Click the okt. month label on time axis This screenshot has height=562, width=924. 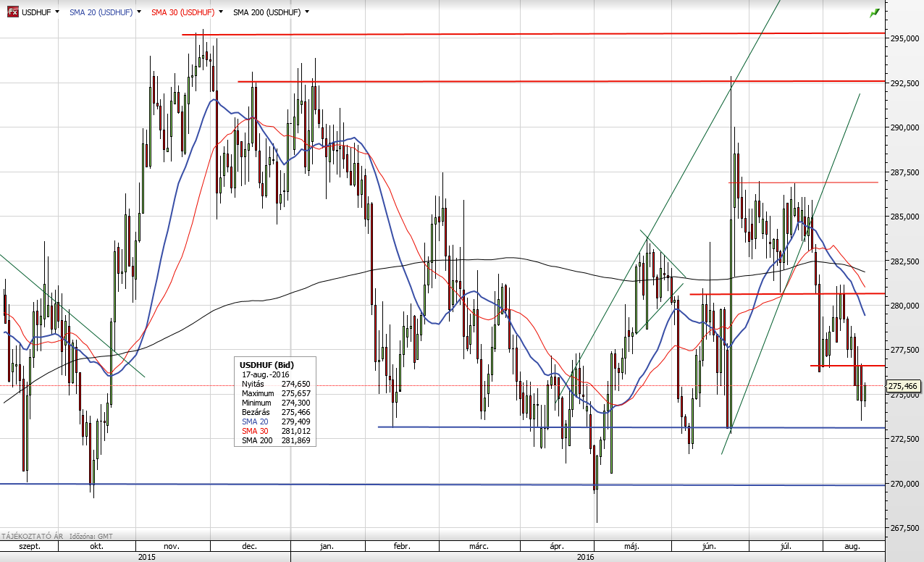96,546
